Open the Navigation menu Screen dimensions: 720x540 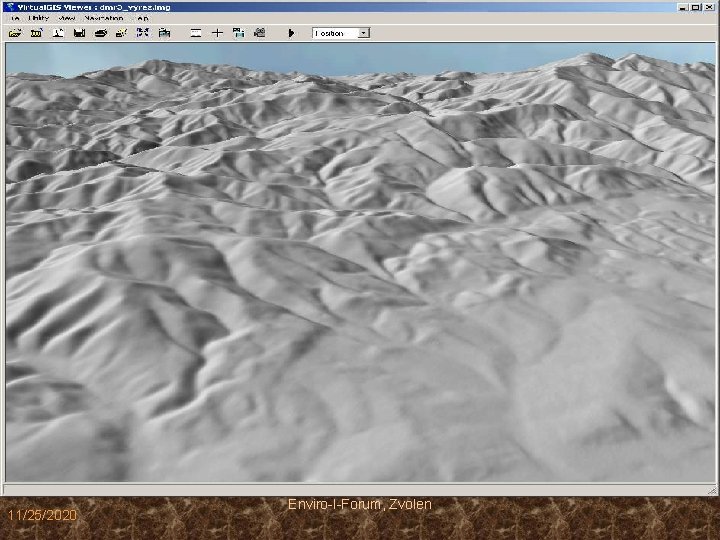pos(104,18)
